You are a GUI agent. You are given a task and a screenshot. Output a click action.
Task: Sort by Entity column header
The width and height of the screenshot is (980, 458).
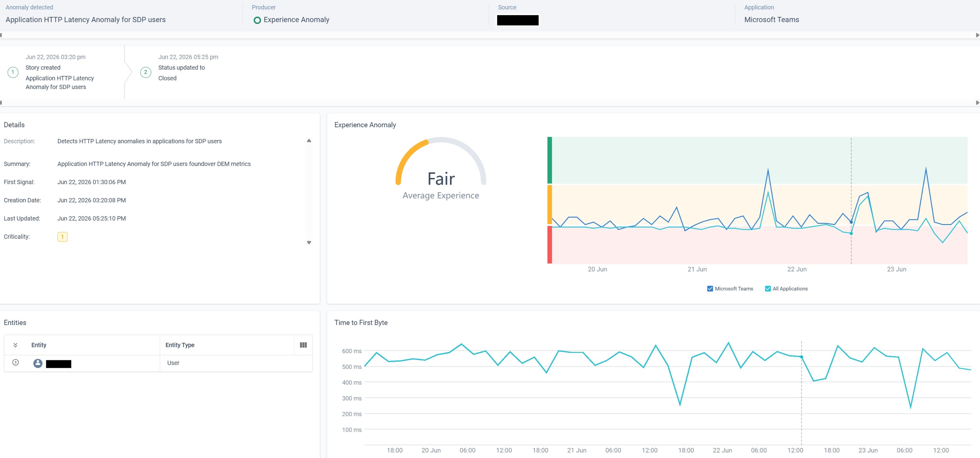(39, 345)
